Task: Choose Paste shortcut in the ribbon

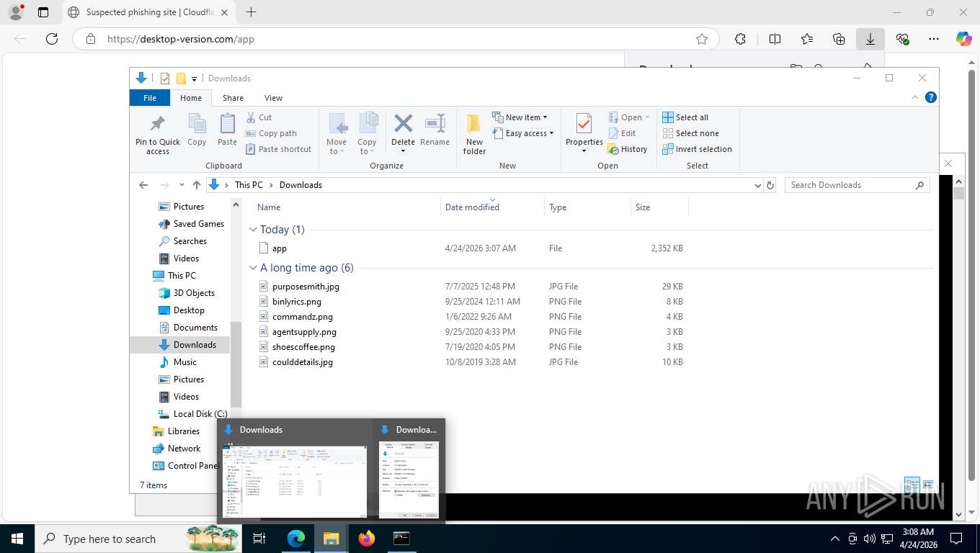Action: [x=278, y=149]
